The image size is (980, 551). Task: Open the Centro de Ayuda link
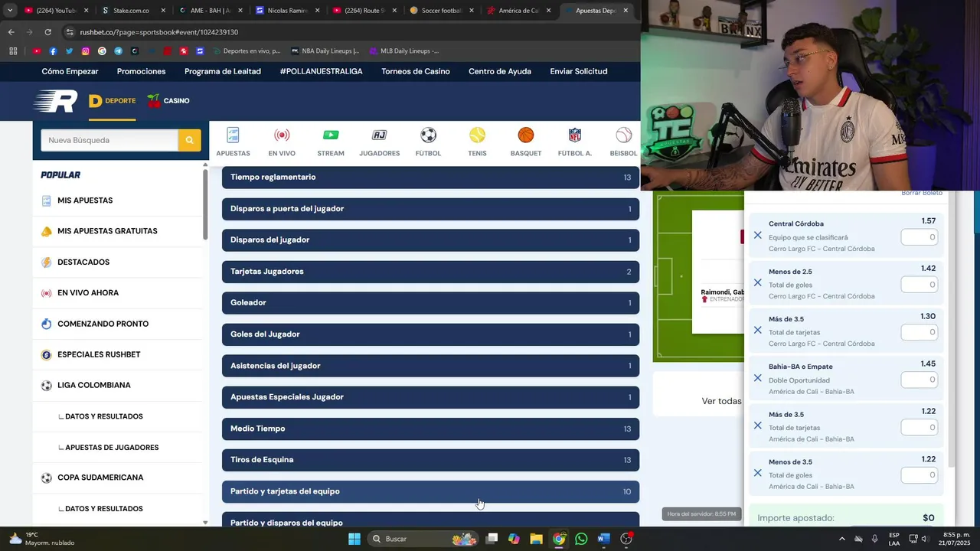tap(500, 71)
